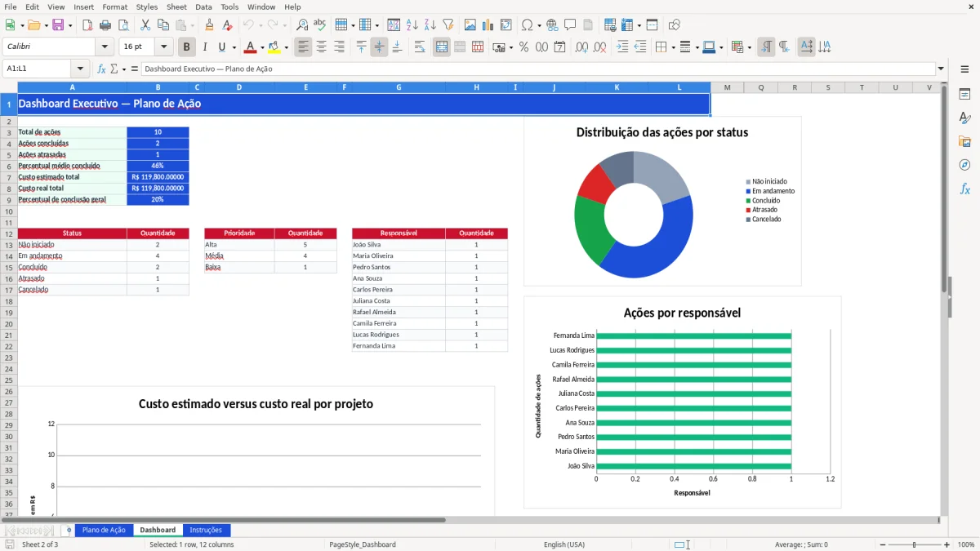Click the Clear Direct Formatting icon
This screenshot has height=551, width=980.
click(x=226, y=25)
